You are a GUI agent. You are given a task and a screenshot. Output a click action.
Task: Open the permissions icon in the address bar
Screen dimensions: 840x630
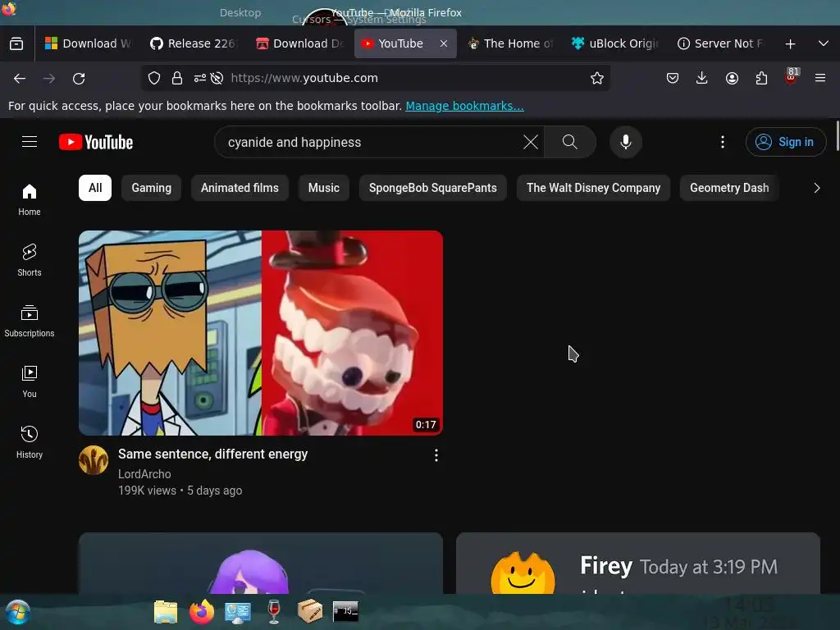tap(200, 78)
